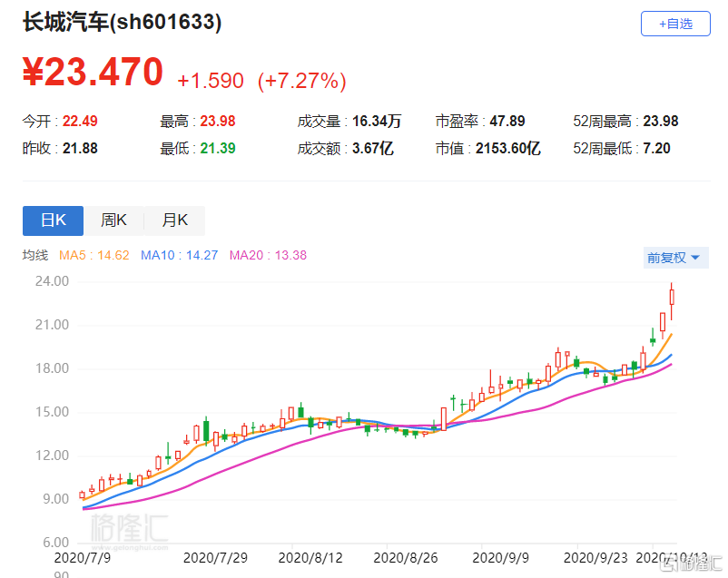Click y-axis label 21.00
The width and height of the screenshot is (728, 578).
click(52, 325)
